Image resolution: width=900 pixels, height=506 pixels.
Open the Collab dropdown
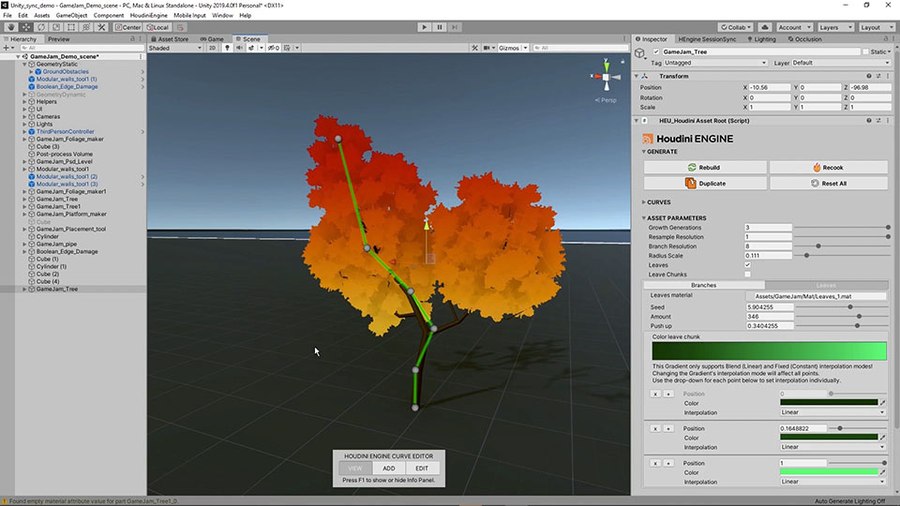point(736,27)
